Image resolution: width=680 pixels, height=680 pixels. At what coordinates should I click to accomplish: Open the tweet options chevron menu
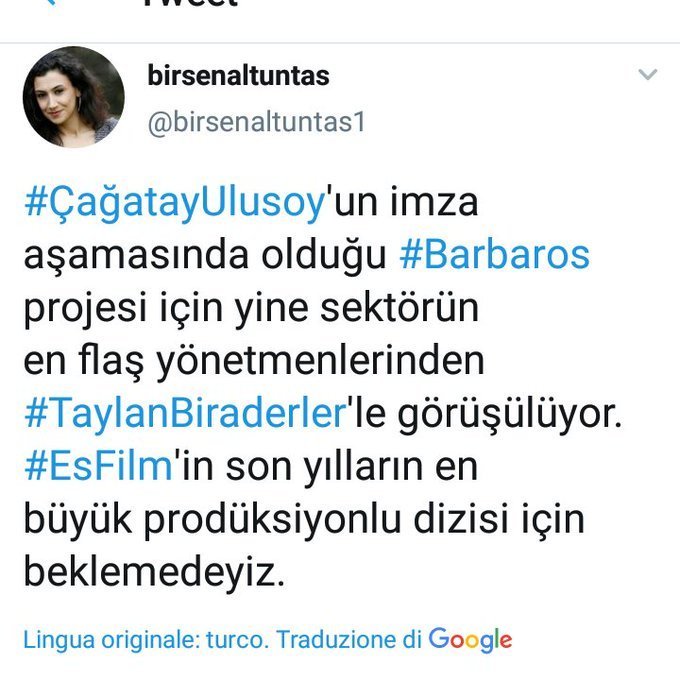(648, 74)
